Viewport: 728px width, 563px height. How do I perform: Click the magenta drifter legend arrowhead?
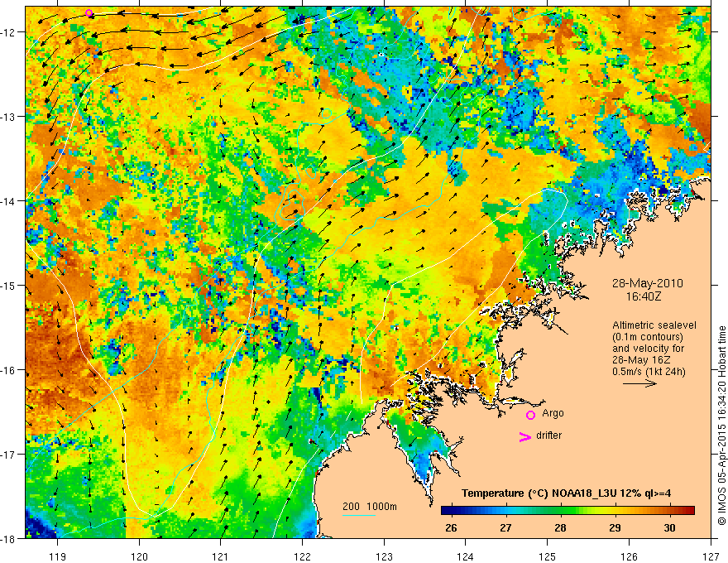click(x=524, y=436)
